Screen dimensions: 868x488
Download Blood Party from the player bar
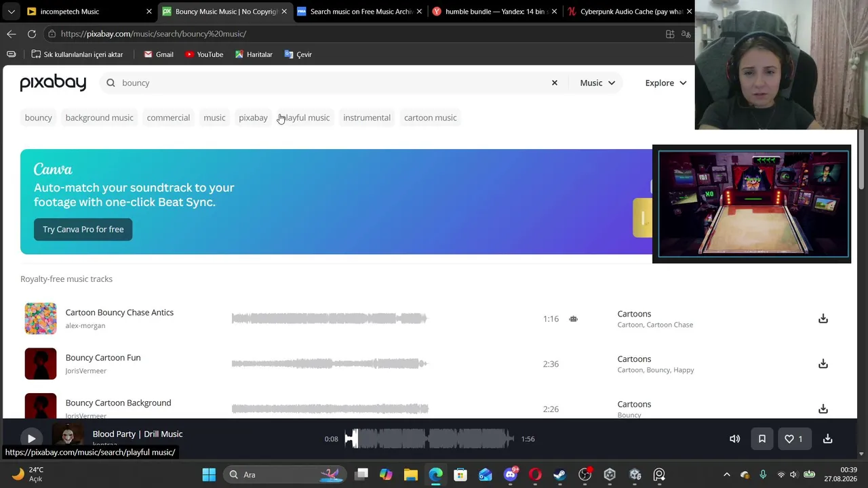click(827, 439)
